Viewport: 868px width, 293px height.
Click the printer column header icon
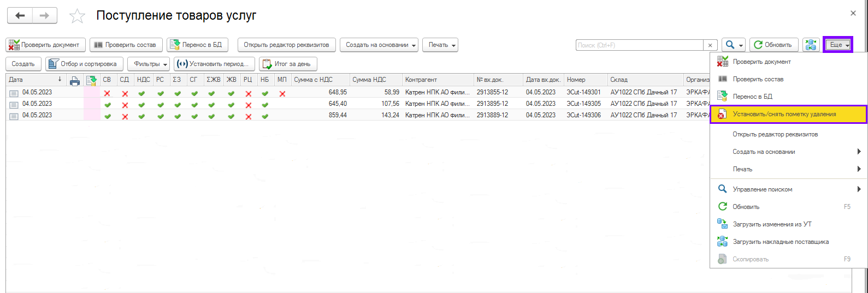pyautogui.click(x=75, y=80)
